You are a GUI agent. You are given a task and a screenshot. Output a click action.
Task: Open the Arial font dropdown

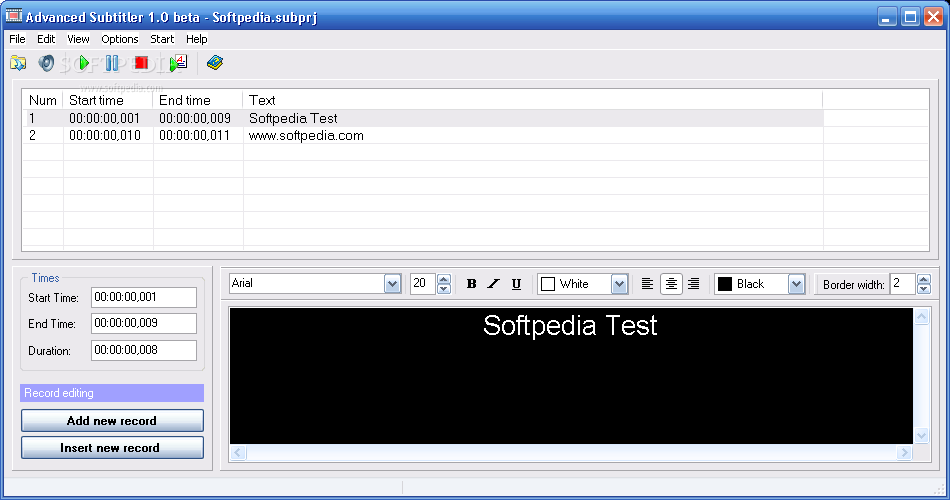coord(392,284)
